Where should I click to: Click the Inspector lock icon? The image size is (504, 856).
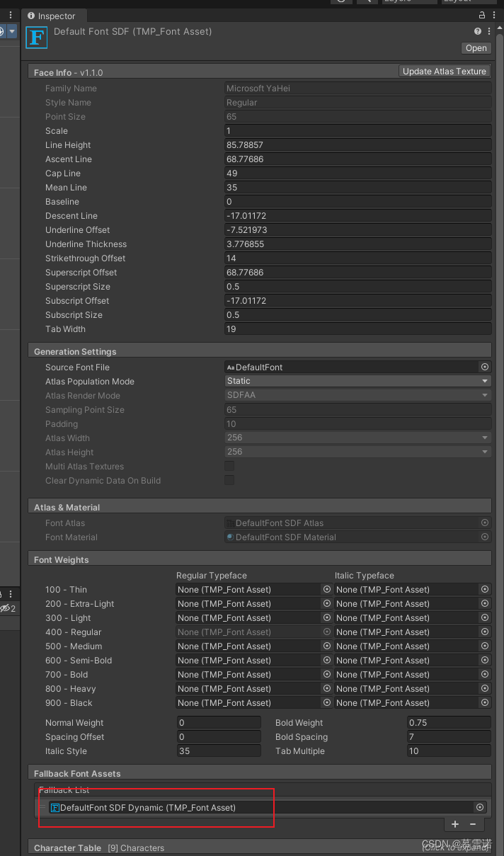481,14
